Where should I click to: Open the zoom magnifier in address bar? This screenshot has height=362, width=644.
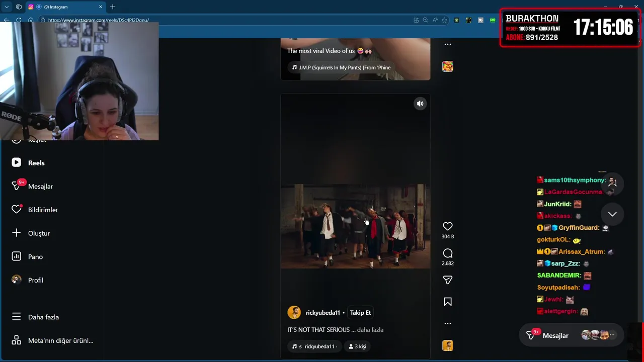coord(426,20)
